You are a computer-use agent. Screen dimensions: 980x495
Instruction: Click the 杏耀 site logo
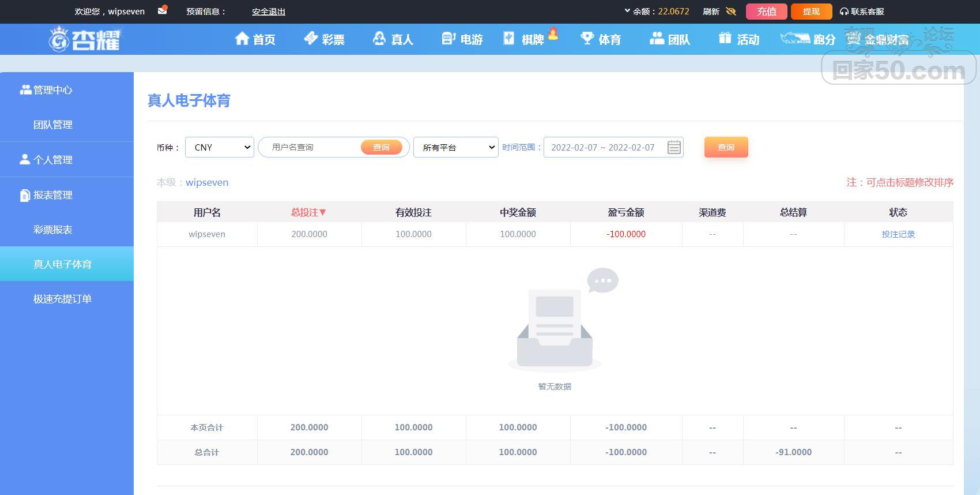point(85,39)
